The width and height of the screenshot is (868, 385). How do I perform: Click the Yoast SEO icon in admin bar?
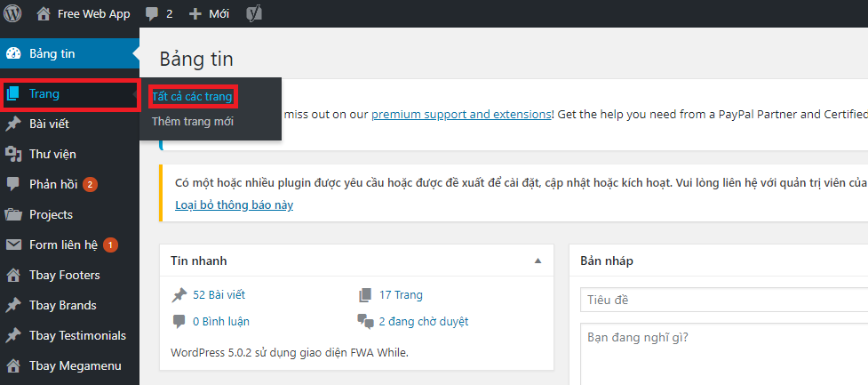(253, 14)
